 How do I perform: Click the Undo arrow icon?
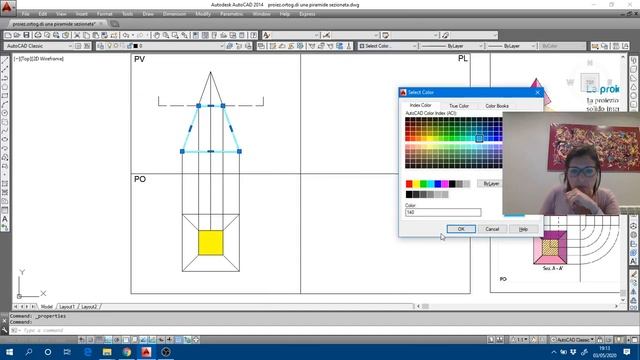(126, 36)
